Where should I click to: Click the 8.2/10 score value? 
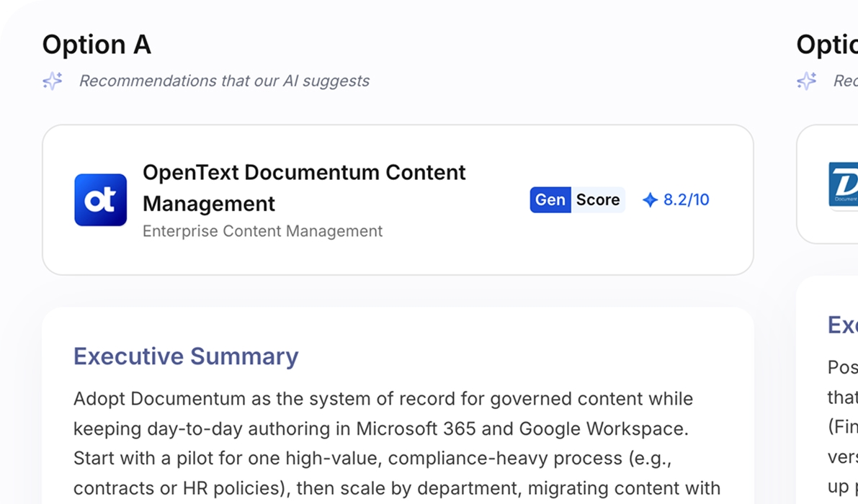tap(686, 200)
